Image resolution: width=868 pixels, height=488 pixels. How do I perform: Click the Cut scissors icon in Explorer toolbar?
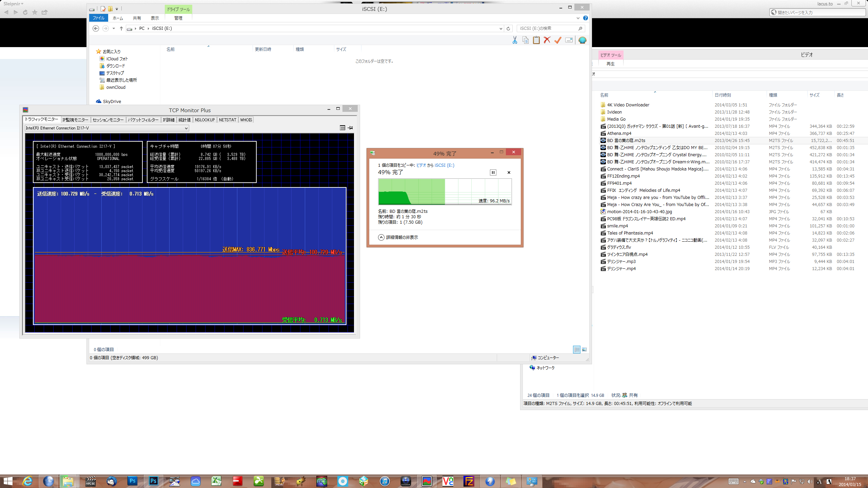(x=515, y=40)
